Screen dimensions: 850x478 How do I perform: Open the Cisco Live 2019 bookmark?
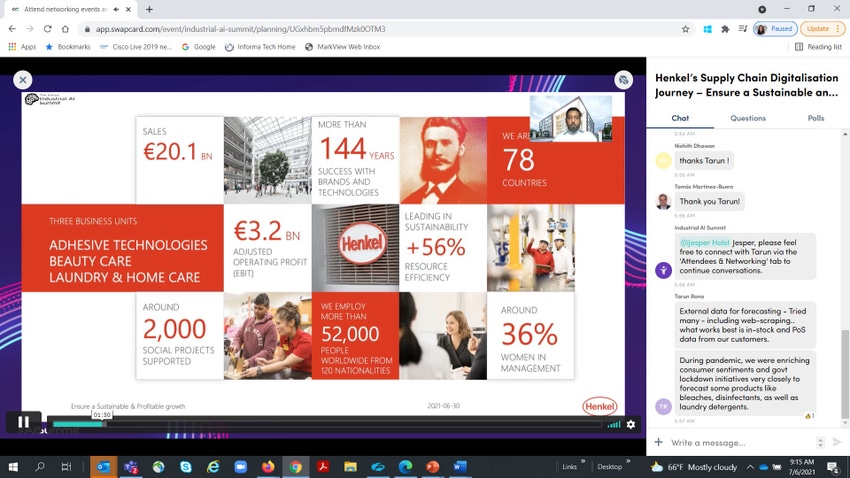[x=136, y=47]
